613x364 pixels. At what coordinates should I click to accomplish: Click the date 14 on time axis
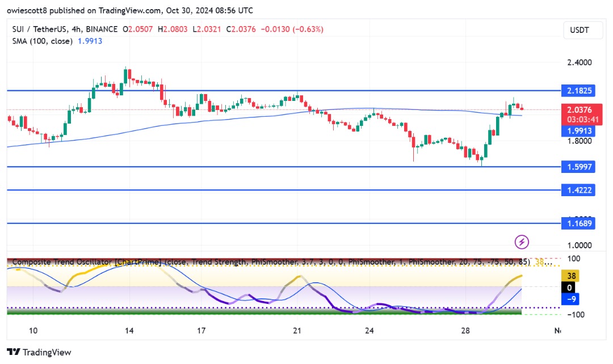pyautogui.click(x=129, y=331)
